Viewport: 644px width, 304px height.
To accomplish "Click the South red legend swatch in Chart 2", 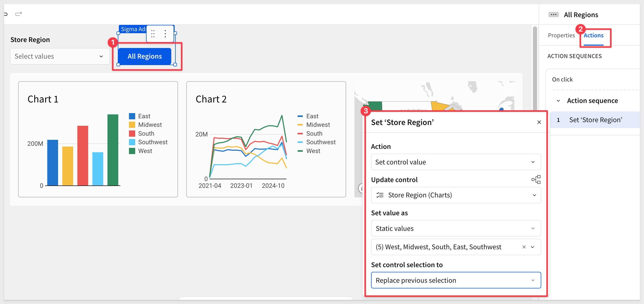I will tap(300, 134).
